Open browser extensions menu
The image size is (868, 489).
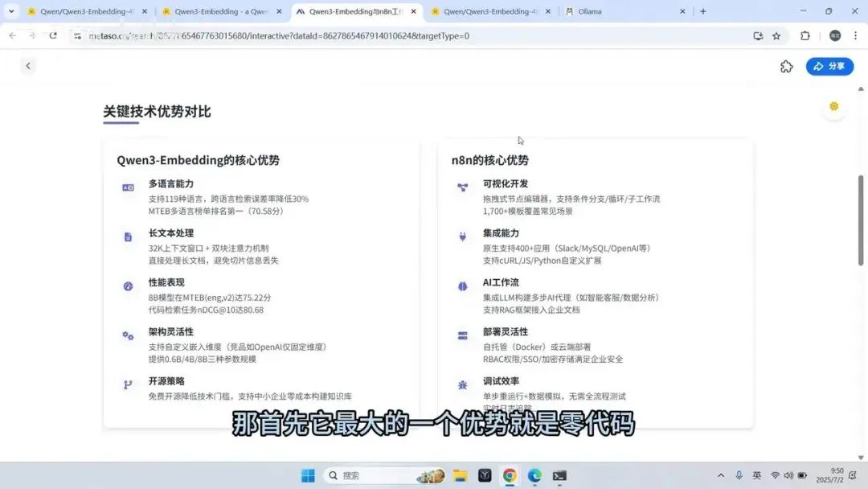coord(805,35)
